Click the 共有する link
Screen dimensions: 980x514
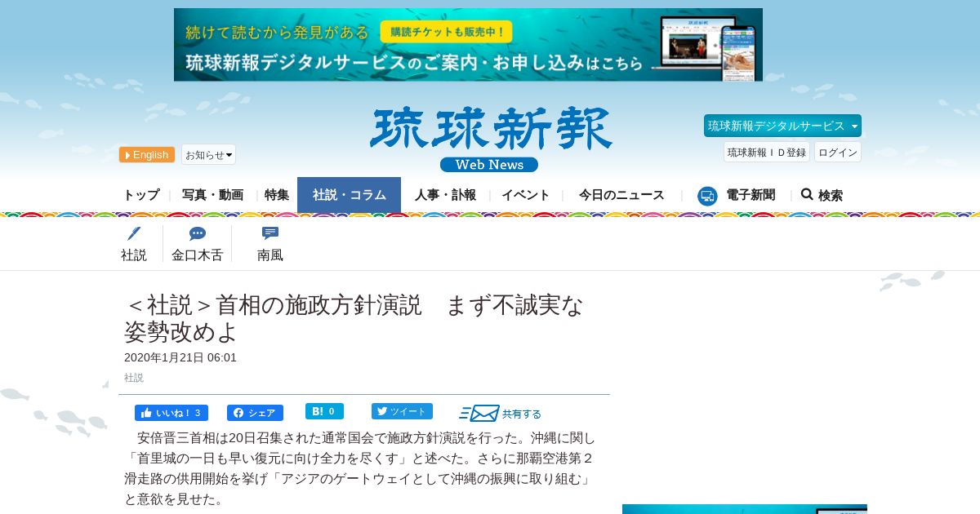click(x=522, y=414)
